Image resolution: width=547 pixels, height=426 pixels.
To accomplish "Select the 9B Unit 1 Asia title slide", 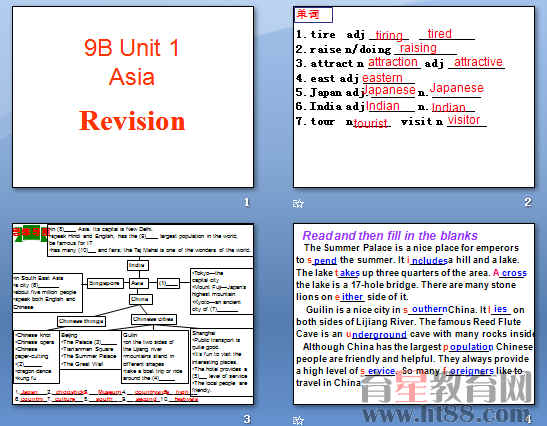I will click(133, 97).
